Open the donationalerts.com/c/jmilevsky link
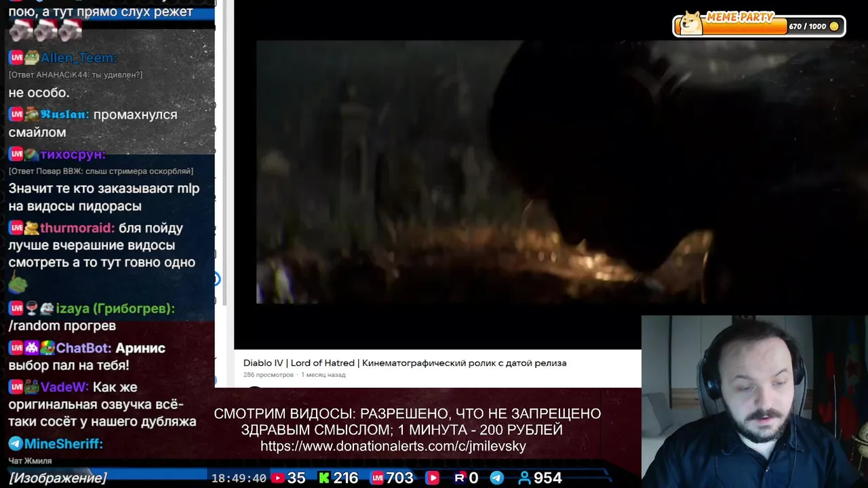The width and height of the screenshot is (868, 488). (393, 446)
